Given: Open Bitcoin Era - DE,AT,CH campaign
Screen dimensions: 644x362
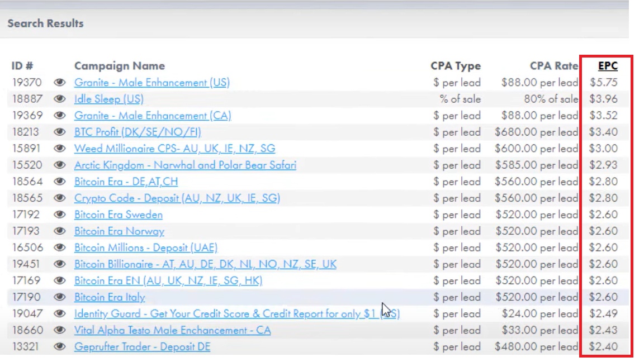Looking at the screenshot, I should [x=126, y=182].
